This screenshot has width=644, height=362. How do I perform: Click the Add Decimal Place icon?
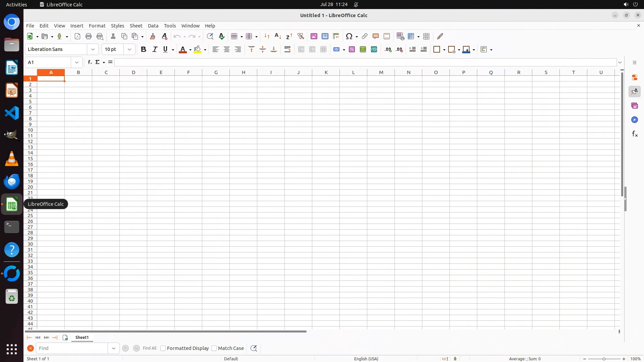(x=388, y=49)
